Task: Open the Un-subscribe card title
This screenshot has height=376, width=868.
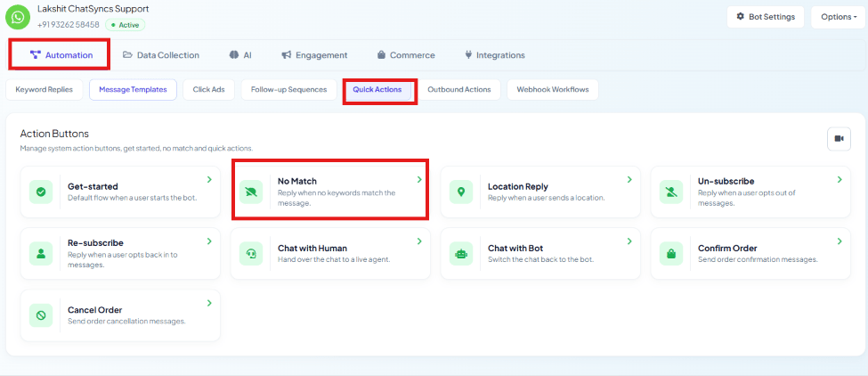Action: (726, 181)
